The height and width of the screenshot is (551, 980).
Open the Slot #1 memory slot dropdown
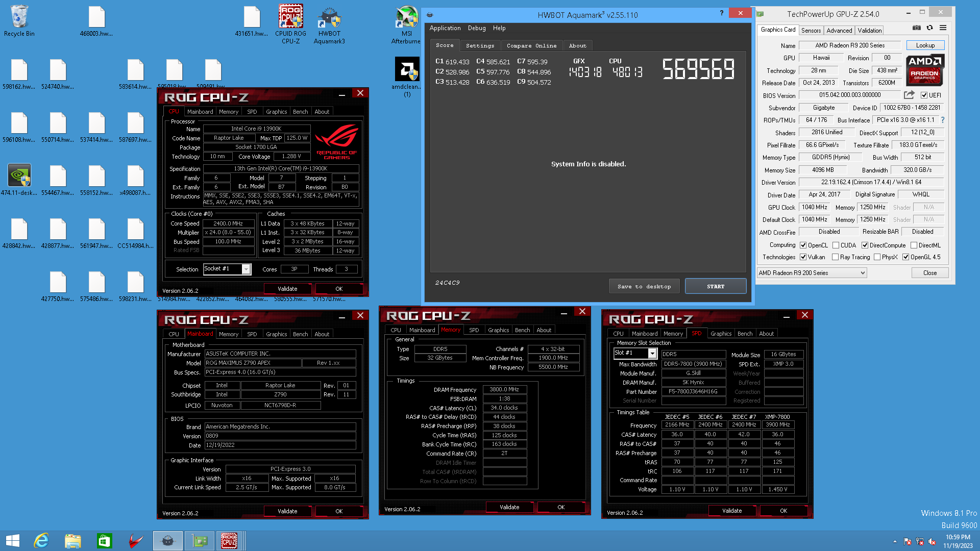[635, 353]
